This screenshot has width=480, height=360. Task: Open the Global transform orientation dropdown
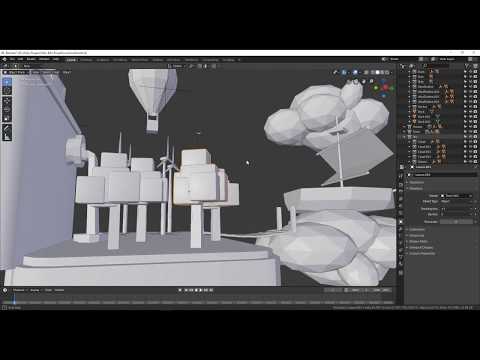point(177,66)
